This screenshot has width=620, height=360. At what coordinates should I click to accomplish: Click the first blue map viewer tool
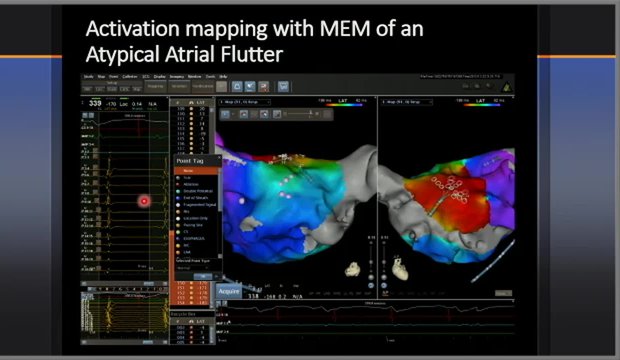click(x=225, y=114)
